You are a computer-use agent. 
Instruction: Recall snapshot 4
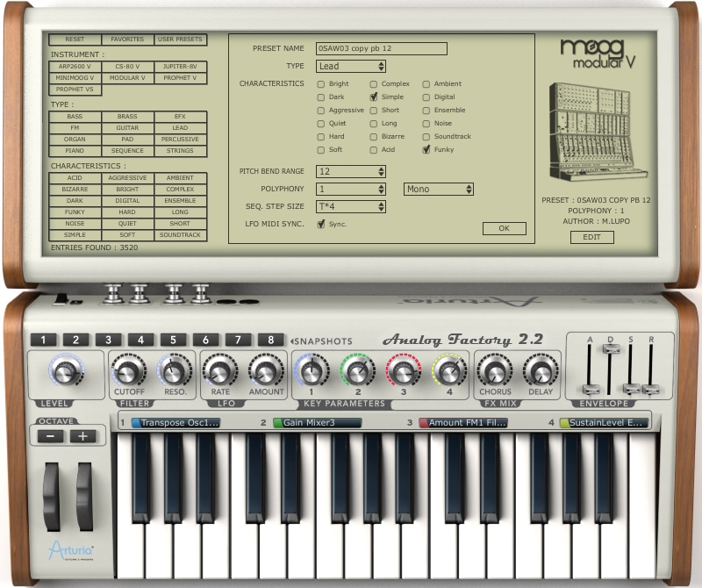coord(140,340)
